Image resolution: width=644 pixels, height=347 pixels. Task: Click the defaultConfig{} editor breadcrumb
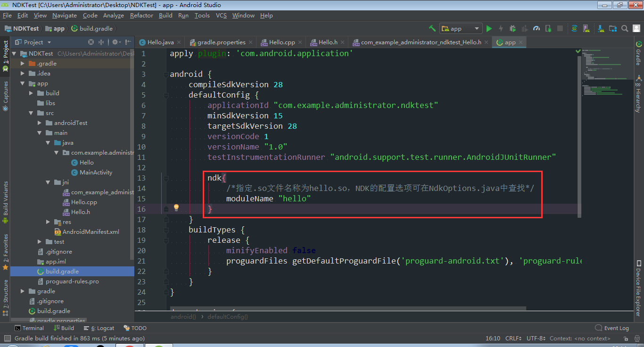tap(228, 317)
